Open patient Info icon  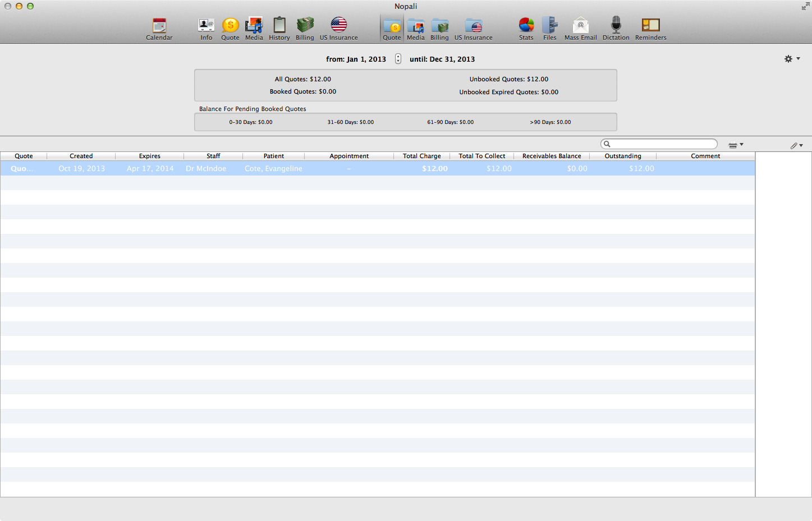coord(207,29)
